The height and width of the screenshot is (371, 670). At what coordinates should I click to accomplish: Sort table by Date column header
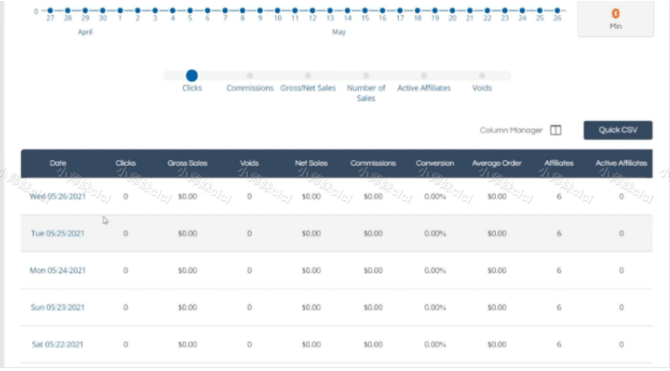58,163
